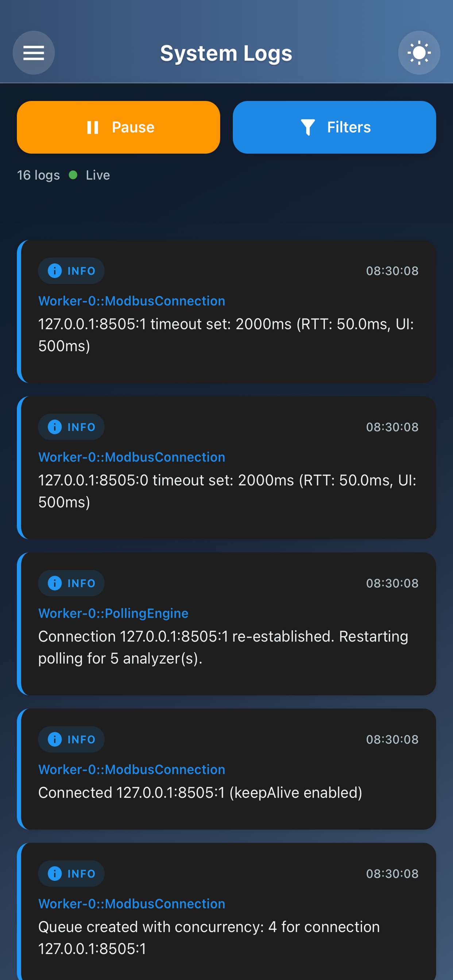The image size is (453, 980).
Task: Select the Queue created concurrency message
Action: click(x=209, y=938)
